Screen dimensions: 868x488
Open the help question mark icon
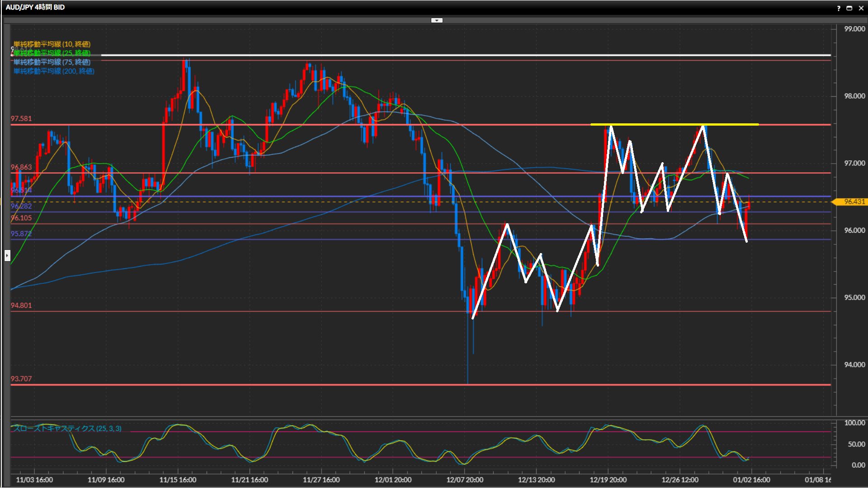(839, 8)
